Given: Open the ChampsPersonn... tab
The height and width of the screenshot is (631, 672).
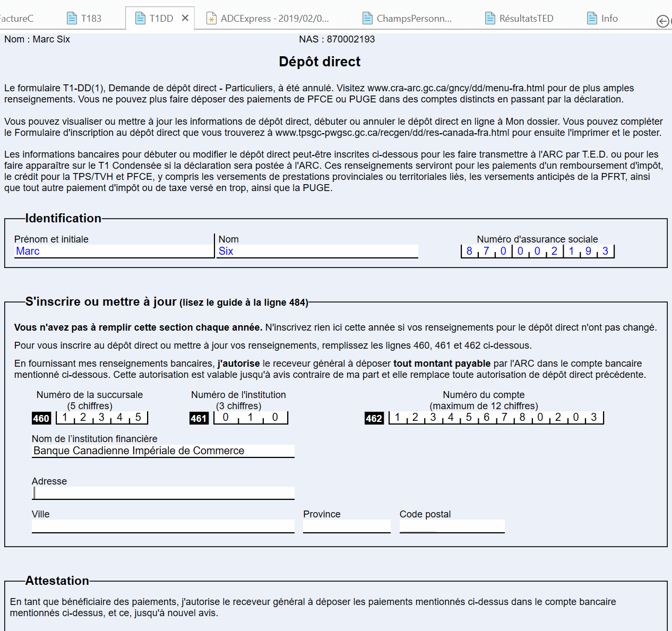Looking at the screenshot, I should tap(408, 19).
